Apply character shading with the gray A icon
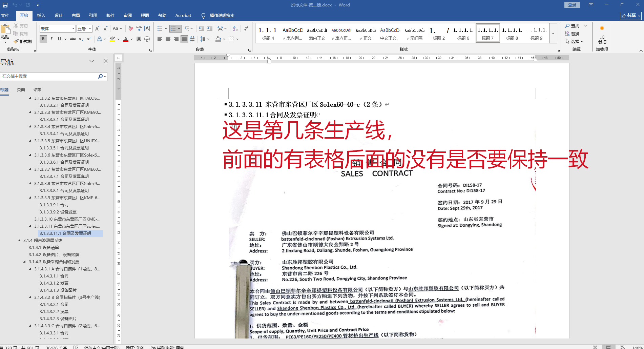Viewport: 644px width, 349px height. coord(139,39)
